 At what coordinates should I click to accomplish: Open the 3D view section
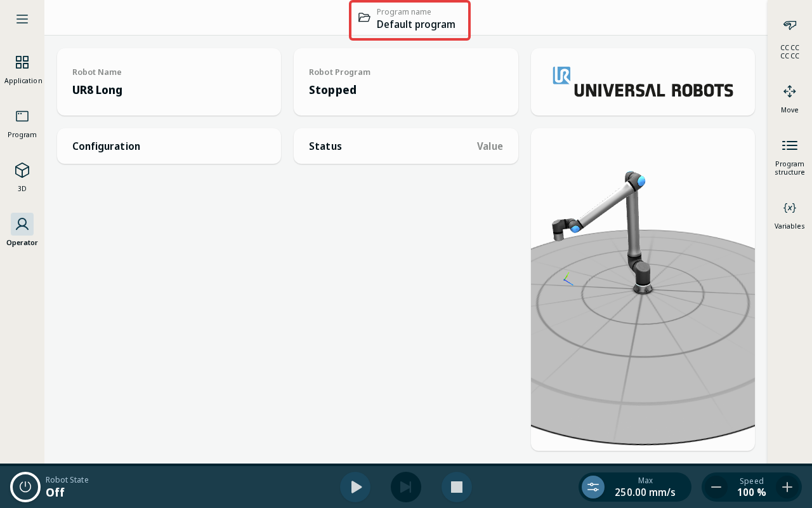[22, 177]
